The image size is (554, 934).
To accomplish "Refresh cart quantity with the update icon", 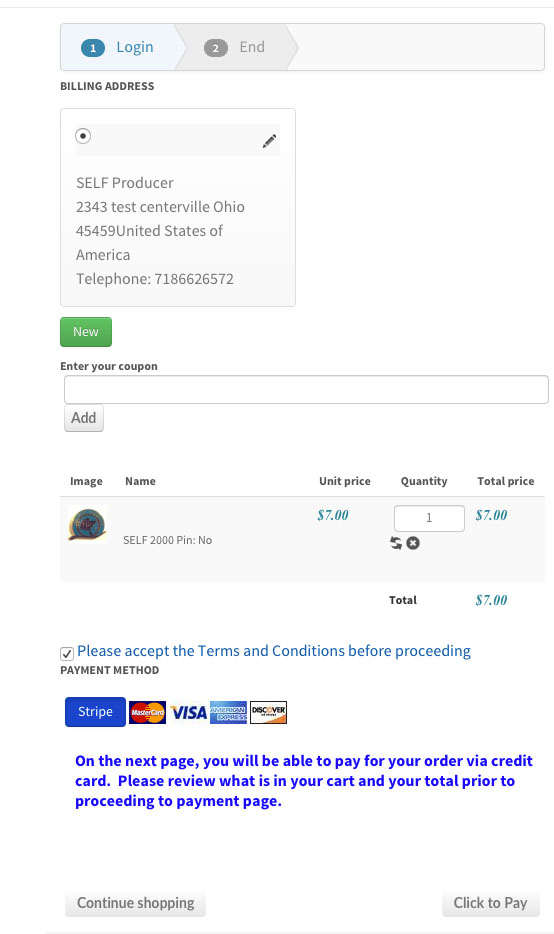I will coord(396,543).
